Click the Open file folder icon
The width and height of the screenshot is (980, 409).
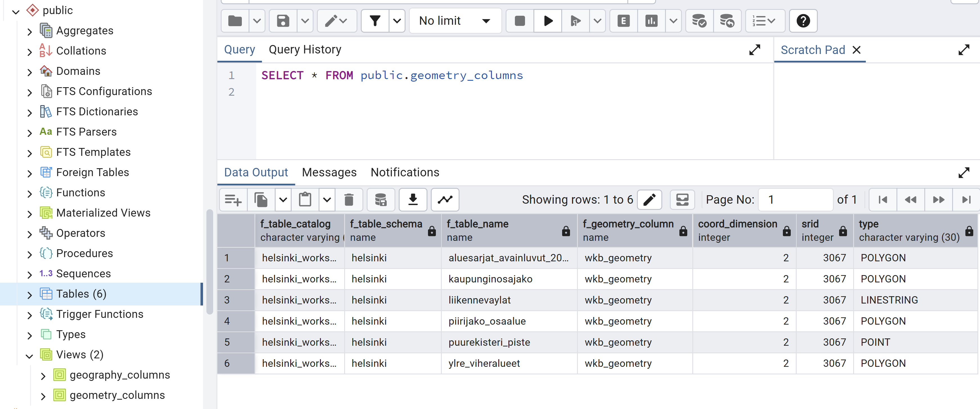coord(235,21)
